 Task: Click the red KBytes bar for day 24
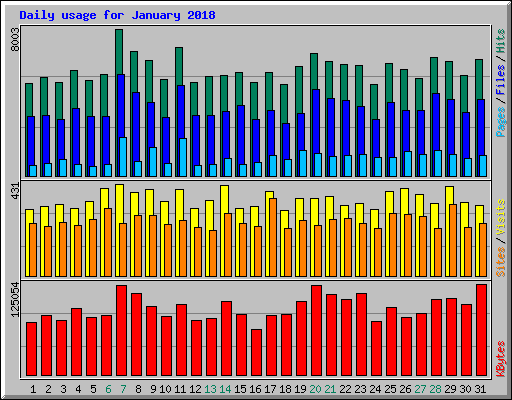(x=376, y=348)
